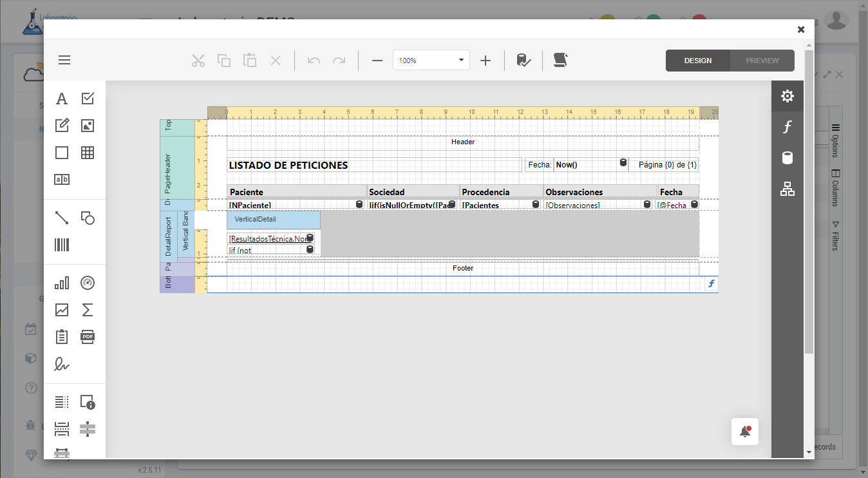
Task: Select the Check Box toolbox control
Action: [88, 99]
